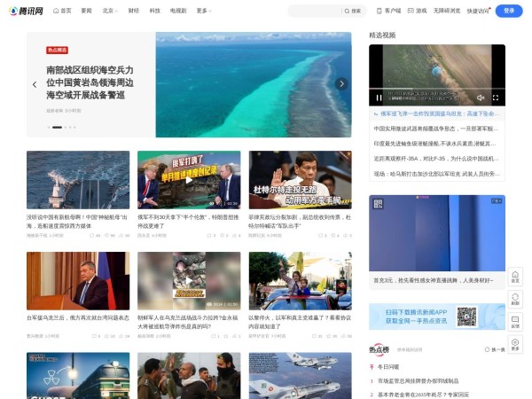Click the Tencent News logo
Screen dimensions: 532x399
[26, 11]
